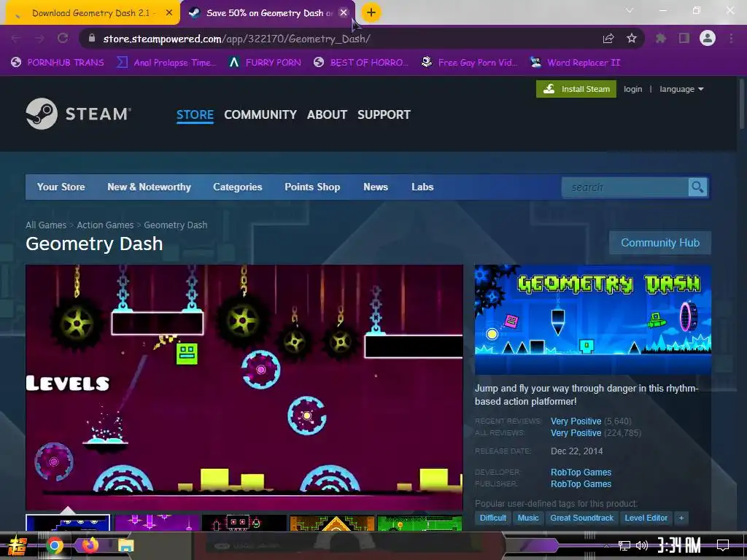This screenshot has width=747, height=560.
Task: Focus the Steam store search field
Action: [625, 187]
